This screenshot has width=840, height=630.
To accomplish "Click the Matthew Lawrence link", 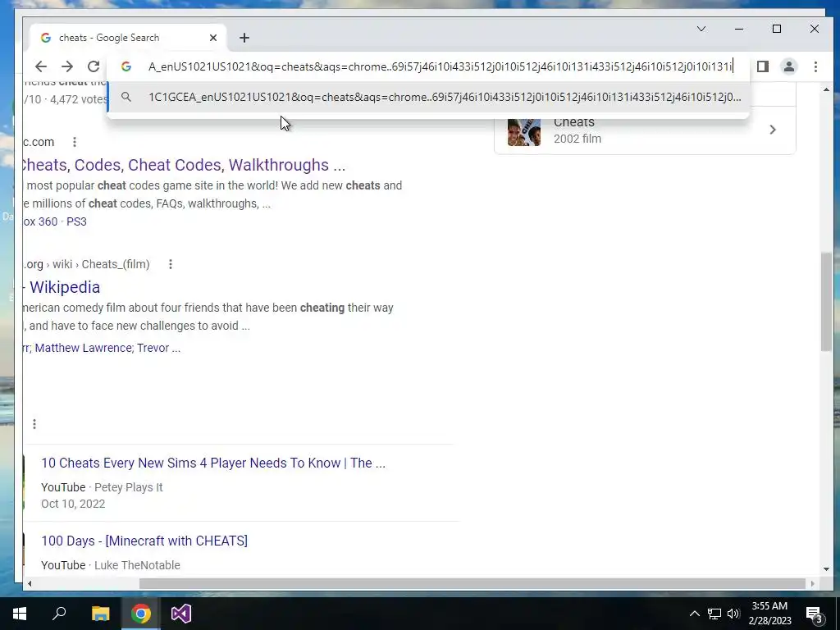I will pos(84,348).
